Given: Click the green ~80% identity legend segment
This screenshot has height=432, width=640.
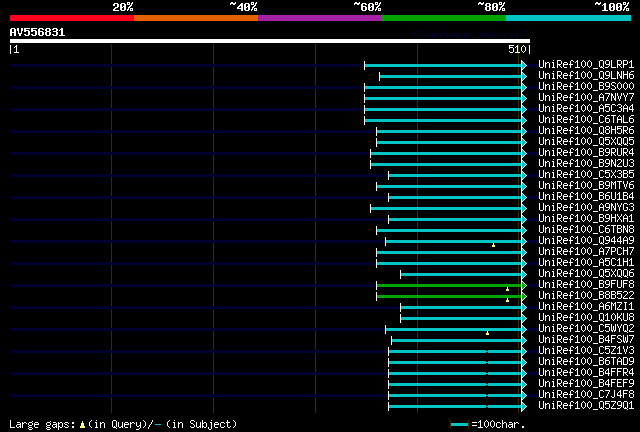Looking at the screenshot, I should tap(444, 18).
